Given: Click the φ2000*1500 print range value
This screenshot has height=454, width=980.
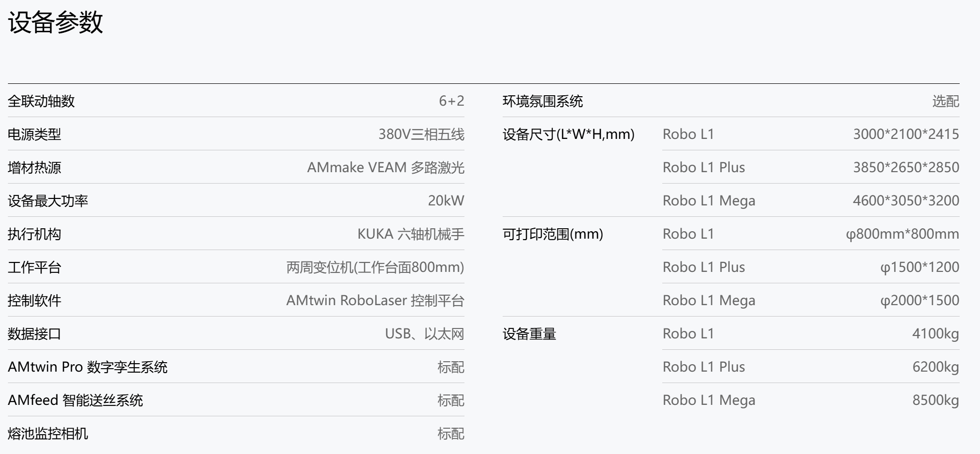Looking at the screenshot, I should click(x=920, y=301).
